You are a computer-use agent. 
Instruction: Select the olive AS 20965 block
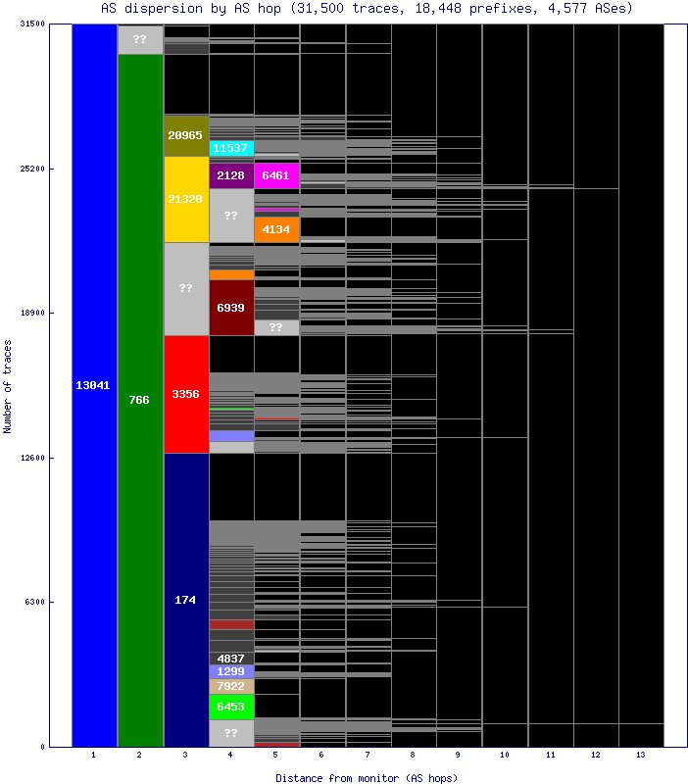coord(185,136)
